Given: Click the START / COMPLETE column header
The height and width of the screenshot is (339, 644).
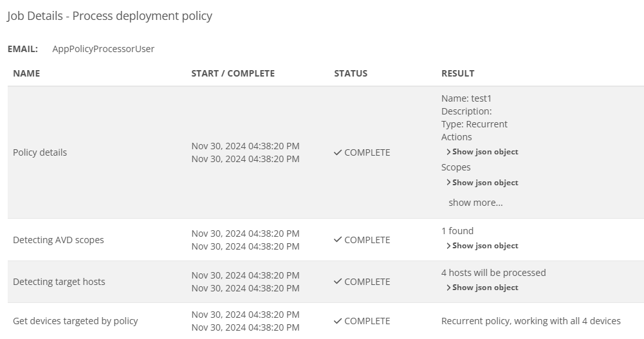Looking at the screenshot, I should click(x=233, y=73).
